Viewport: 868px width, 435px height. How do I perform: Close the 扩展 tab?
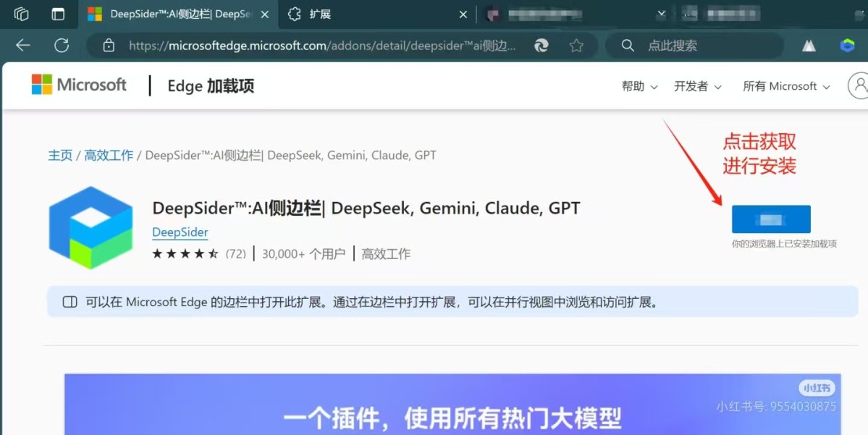(463, 14)
